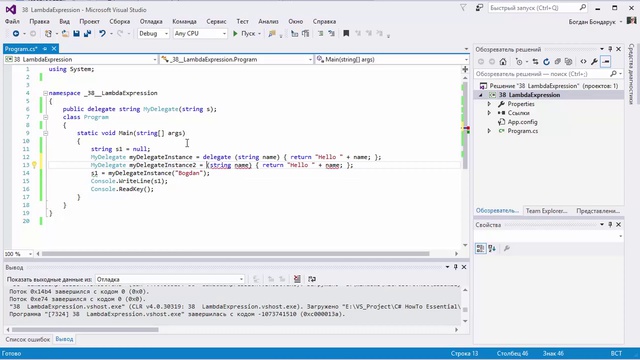The width and height of the screenshot is (640, 360).
Task: Click the Show All Files icon
Action: [x=568, y=62]
